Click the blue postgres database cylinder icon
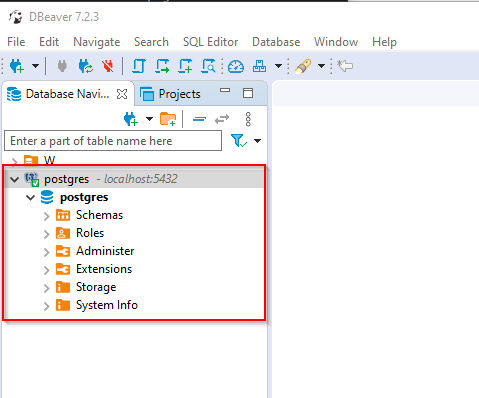This screenshot has height=398, width=479. pyautogui.click(x=47, y=197)
